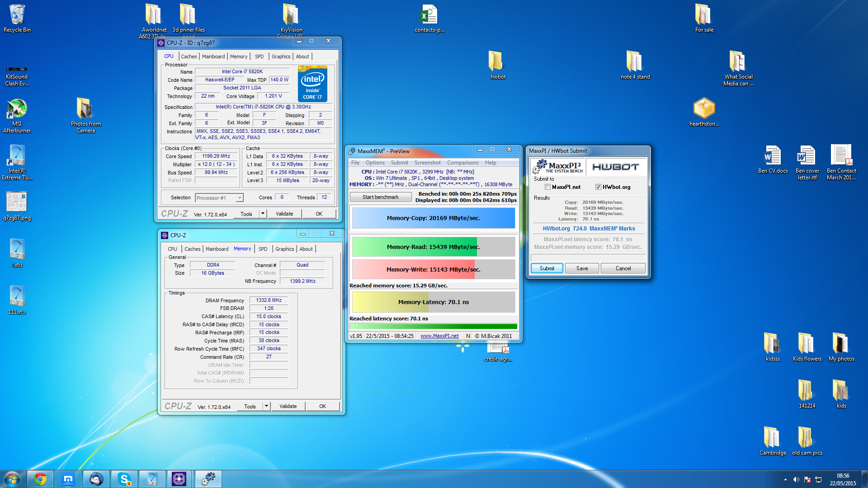Open Photos from Camera folder
This screenshot has height=488, width=868.
tap(85, 116)
